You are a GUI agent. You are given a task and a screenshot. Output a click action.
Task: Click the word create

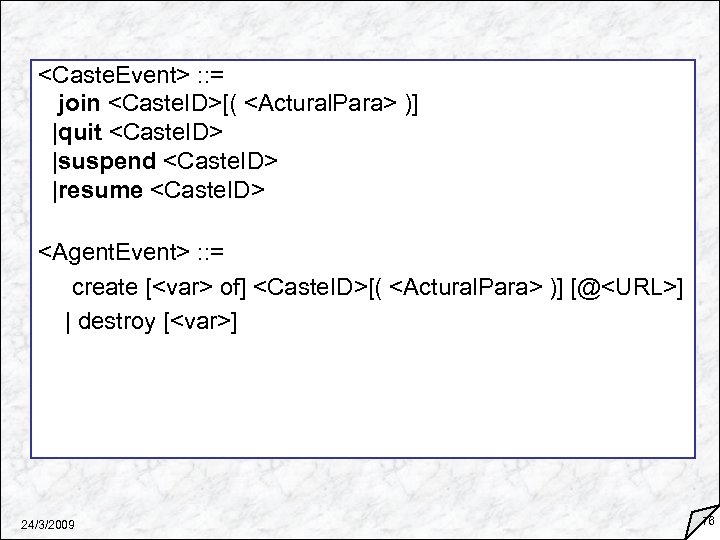coord(105,288)
